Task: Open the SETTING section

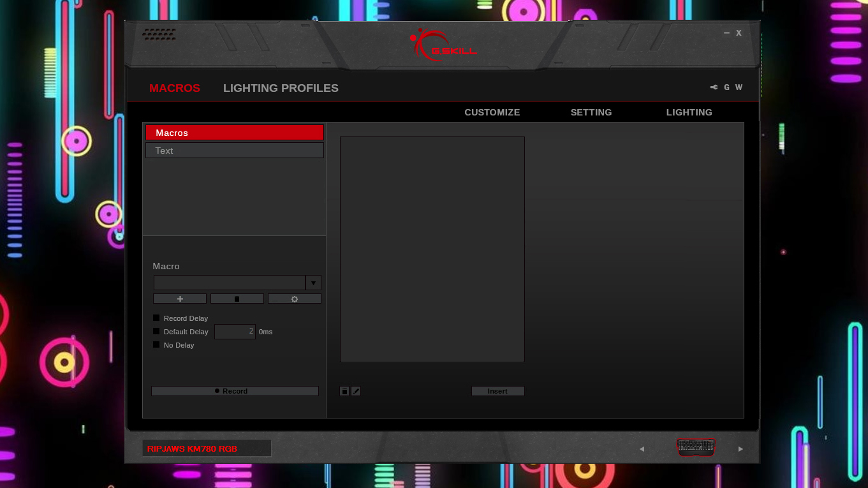Action: tap(591, 112)
